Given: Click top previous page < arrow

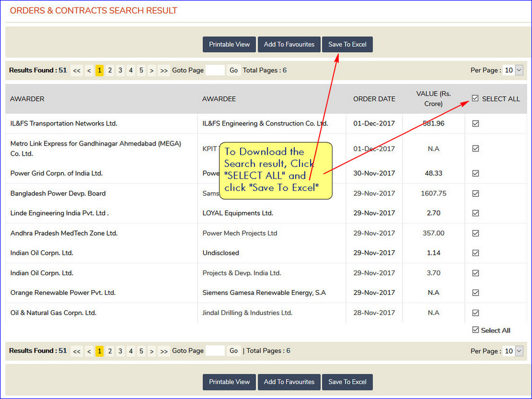Looking at the screenshot, I should pyautogui.click(x=89, y=71).
